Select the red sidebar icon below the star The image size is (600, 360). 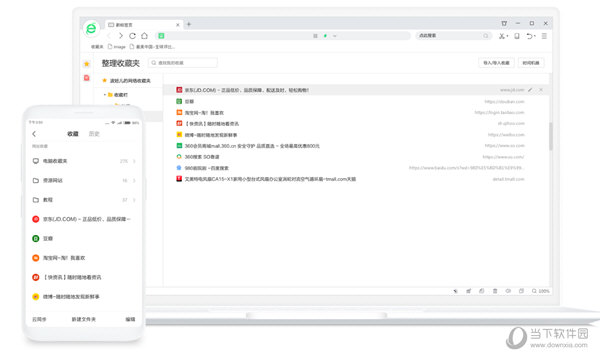coord(87,78)
